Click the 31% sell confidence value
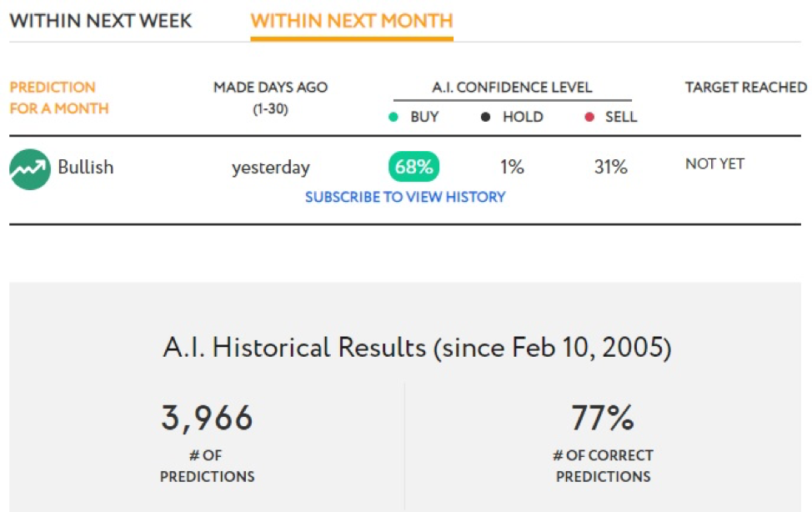Image resolution: width=812 pixels, height=512 pixels. pyautogui.click(x=610, y=167)
